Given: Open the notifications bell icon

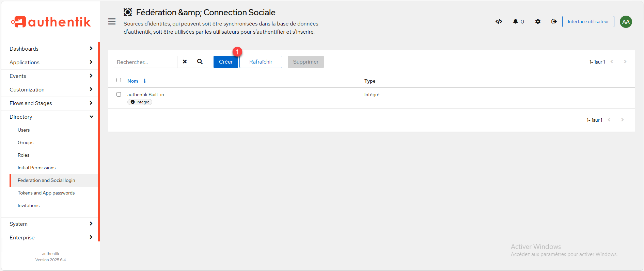Looking at the screenshot, I should [x=516, y=22].
